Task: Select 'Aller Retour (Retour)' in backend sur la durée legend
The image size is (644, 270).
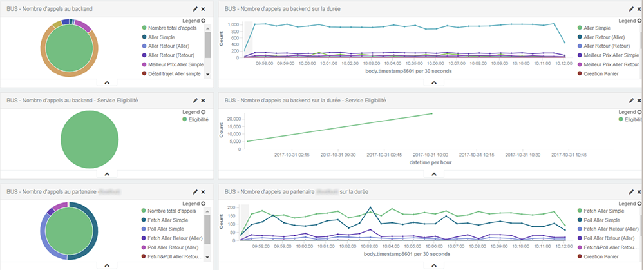Action: click(x=604, y=46)
